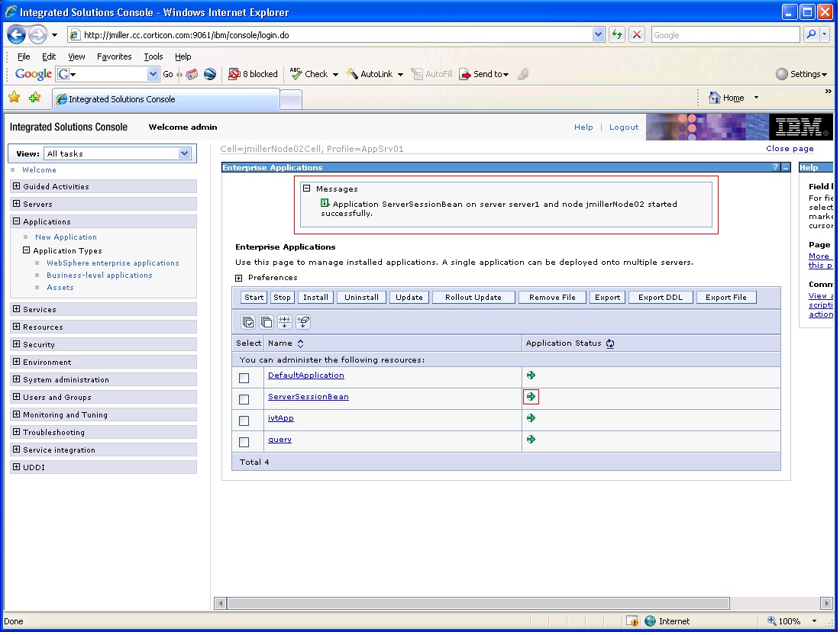Collapse the Messages box
840x635 pixels.
pyautogui.click(x=307, y=189)
